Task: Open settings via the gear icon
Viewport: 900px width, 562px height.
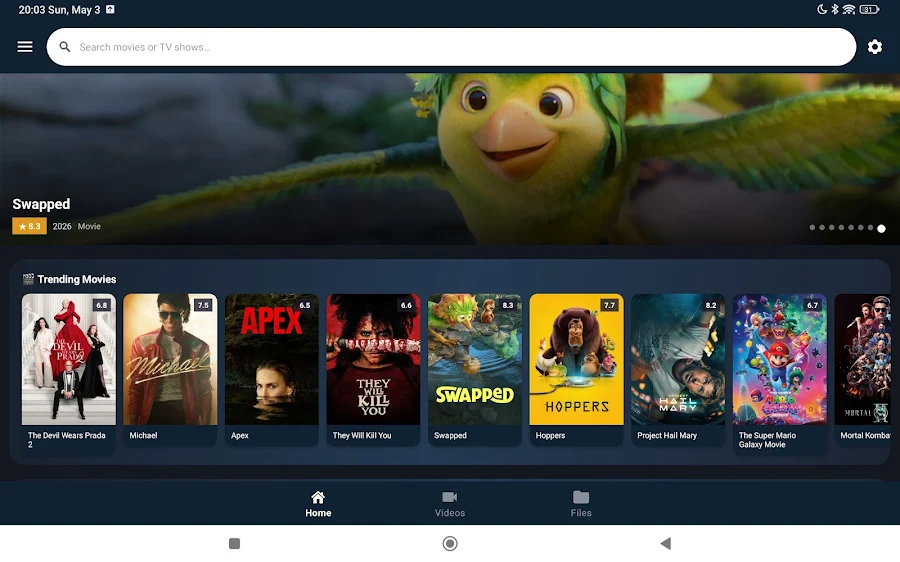Action: point(874,46)
